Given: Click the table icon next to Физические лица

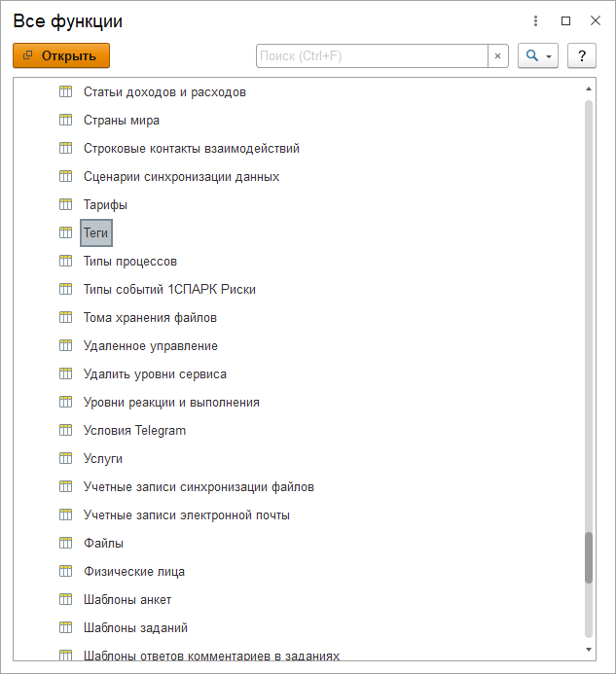Looking at the screenshot, I should pyautogui.click(x=66, y=572).
